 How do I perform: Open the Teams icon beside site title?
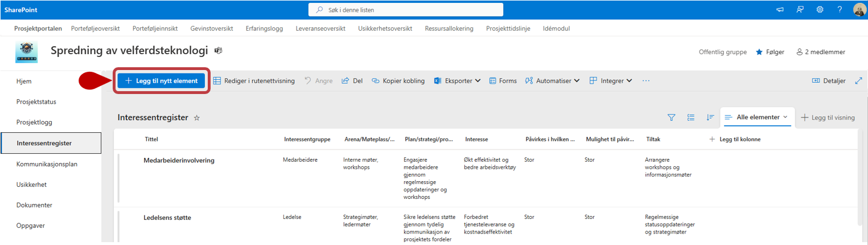[218, 51]
